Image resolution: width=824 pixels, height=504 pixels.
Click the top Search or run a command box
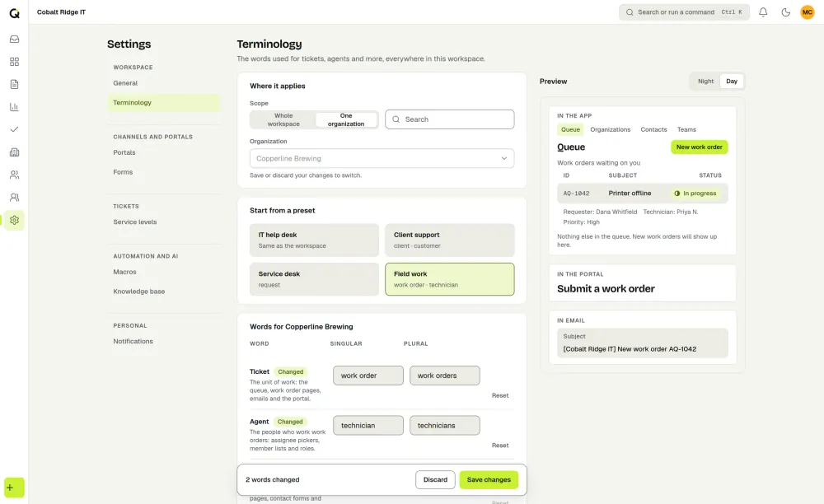click(684, 12)
